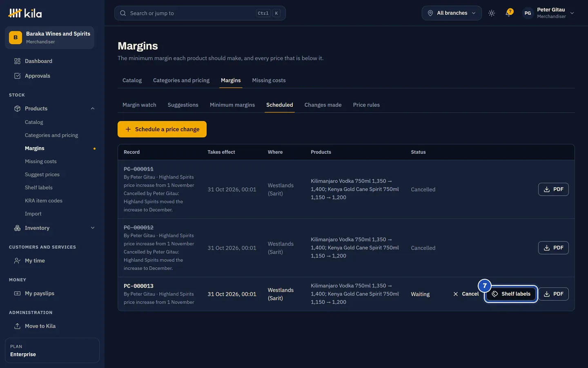Click the Products box icon

[x=17, y=109]
